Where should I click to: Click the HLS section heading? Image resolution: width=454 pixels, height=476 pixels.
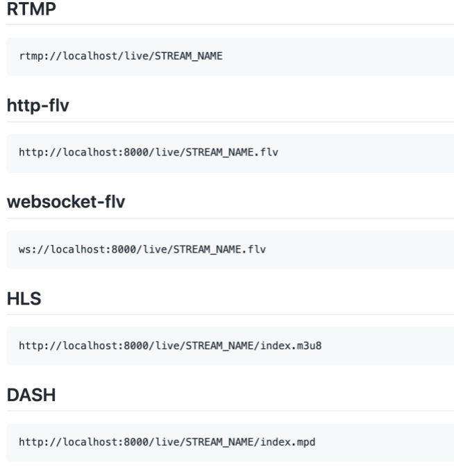point(24,298)
